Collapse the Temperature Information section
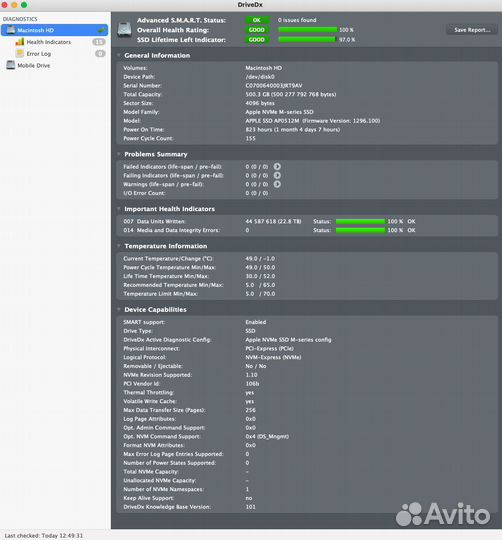 point(119,246)
